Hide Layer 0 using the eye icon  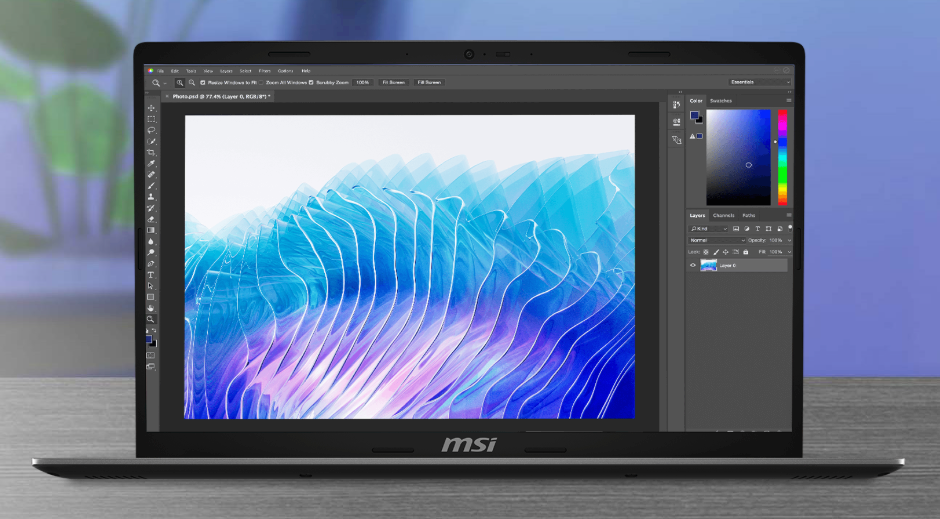click(692, 266)
